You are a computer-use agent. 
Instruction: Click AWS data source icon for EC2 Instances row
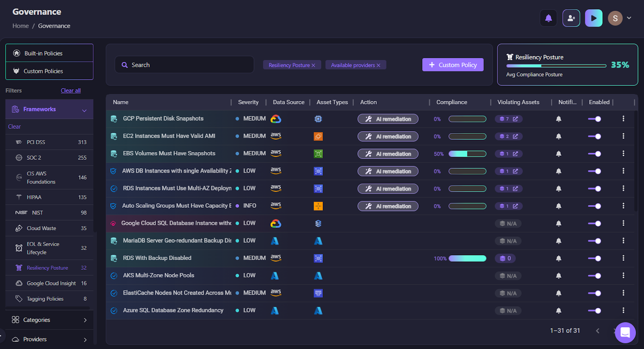coord(276,136)
